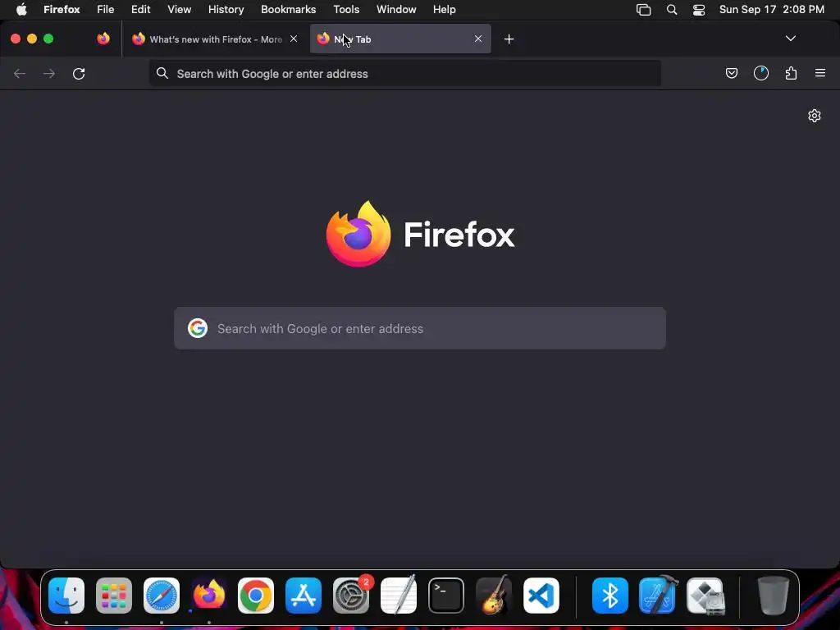Open Spotlight search in menu bar
Image resolution: width=840 pixels, height=630 pixels.
672,10
